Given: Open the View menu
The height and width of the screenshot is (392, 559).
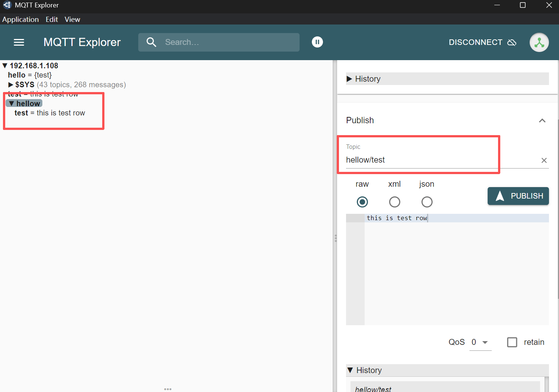Looking at the screenshot, I should (x=72, y=19).
